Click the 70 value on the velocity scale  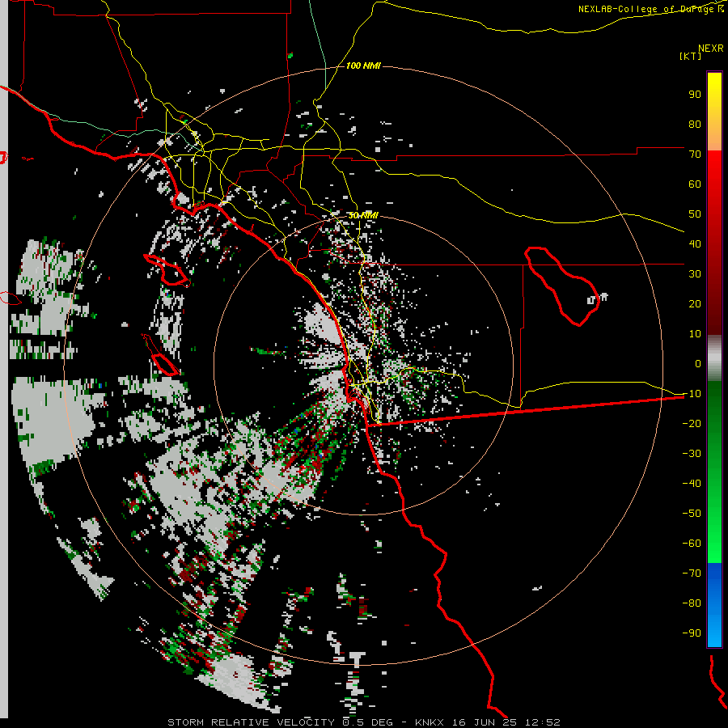[695, 154]
